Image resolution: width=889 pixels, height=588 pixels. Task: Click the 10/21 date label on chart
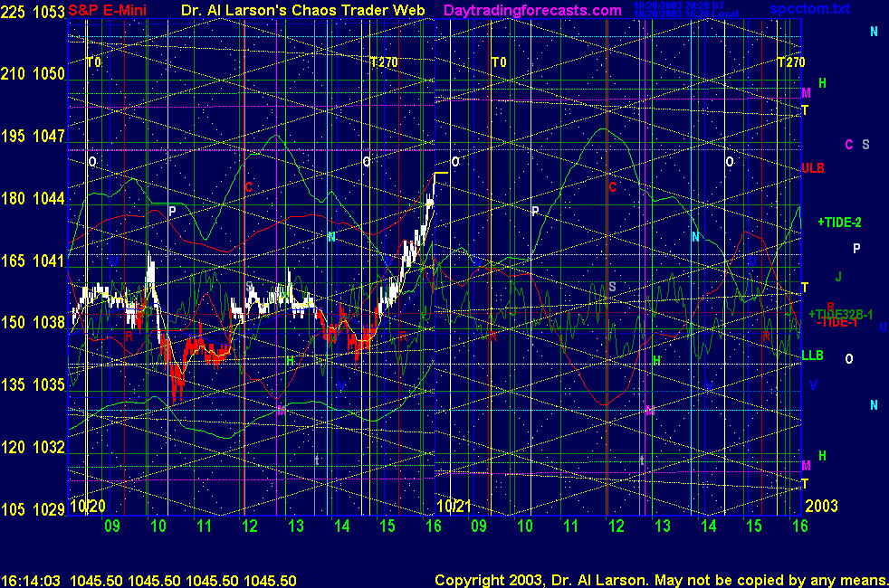click(454, 506)
